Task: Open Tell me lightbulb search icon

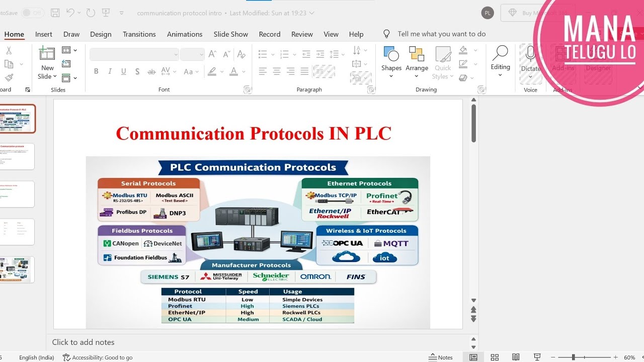Action: coord(386,34)
